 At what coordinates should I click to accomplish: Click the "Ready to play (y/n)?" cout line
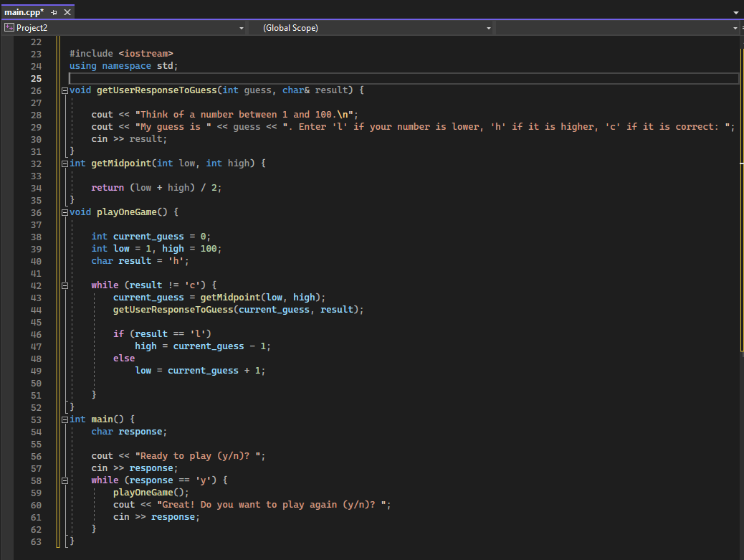[x=178, y=456]
